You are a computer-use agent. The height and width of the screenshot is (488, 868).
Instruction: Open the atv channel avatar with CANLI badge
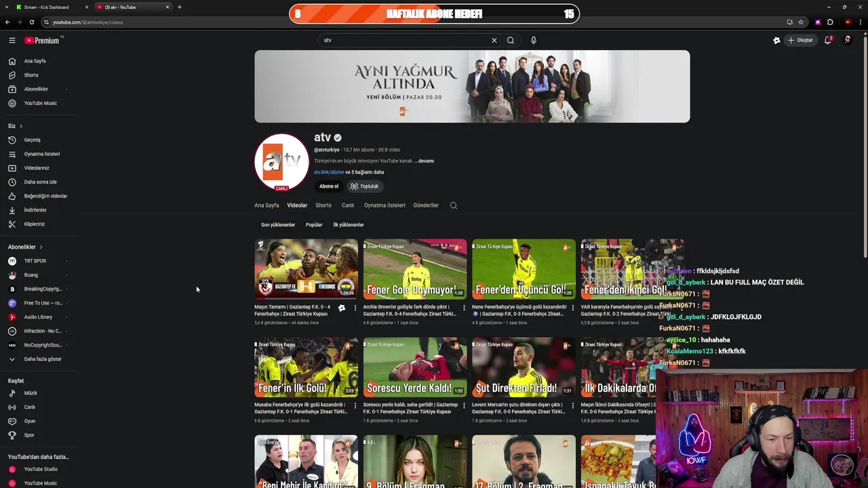point(281,162)
